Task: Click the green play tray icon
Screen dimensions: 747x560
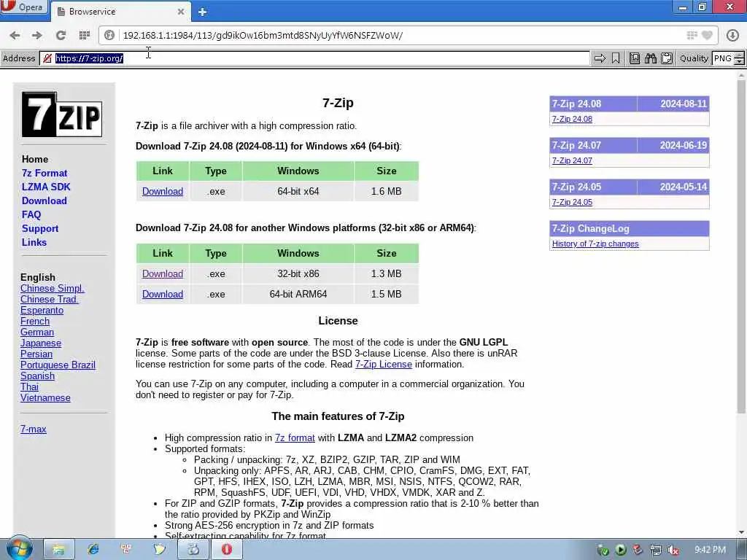Action: click(620, 551)
